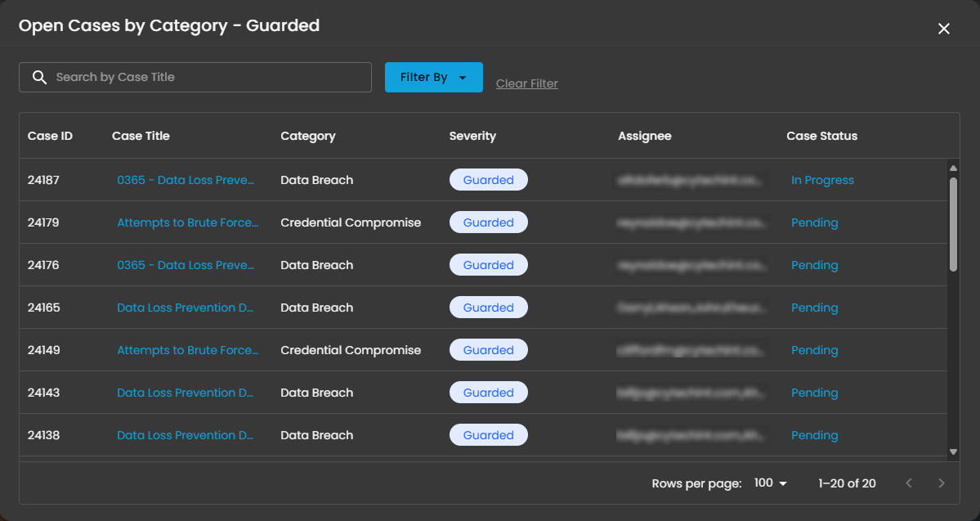Close the Open Cases dialog
Screen dimensions: 980x521
coord(943,29)
